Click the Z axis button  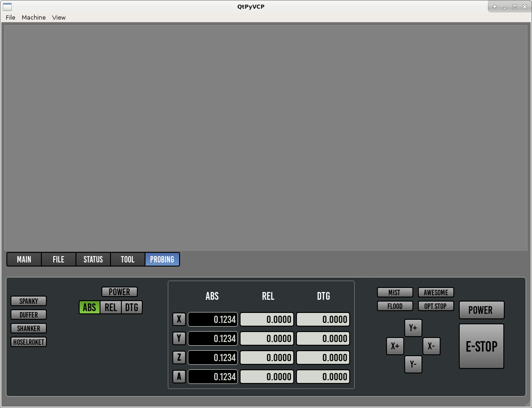pos(179,358)
